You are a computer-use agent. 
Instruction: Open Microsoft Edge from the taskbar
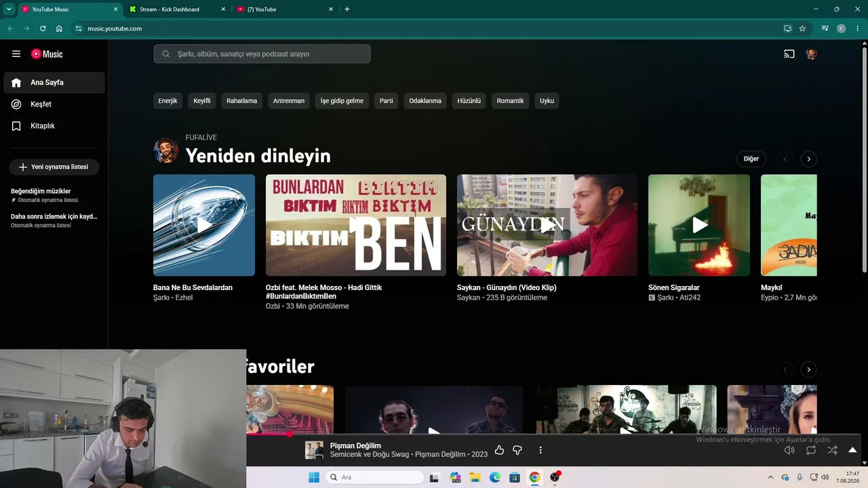(x=495, y=477)
